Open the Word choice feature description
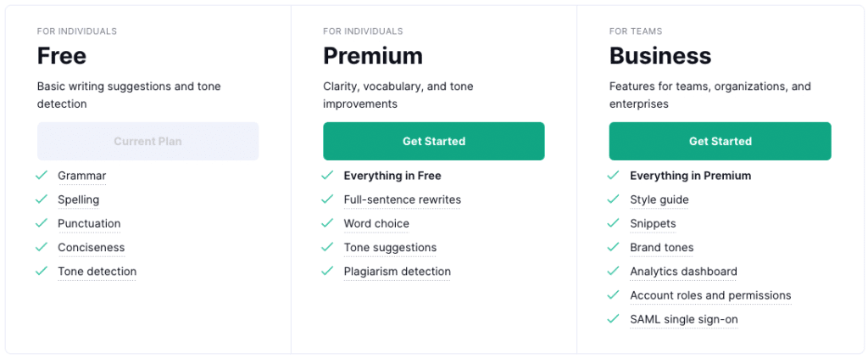The image size is (868, 359). tap(376, 224)
